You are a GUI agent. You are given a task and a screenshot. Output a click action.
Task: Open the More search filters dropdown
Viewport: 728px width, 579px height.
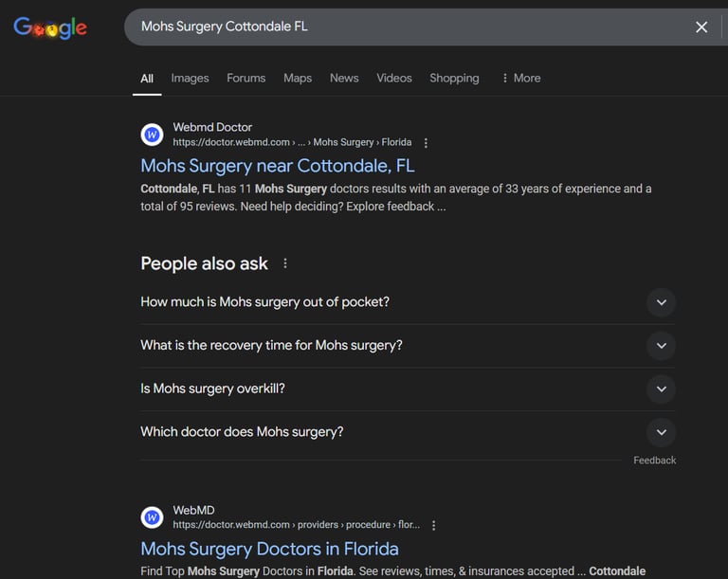click(521, 78)
